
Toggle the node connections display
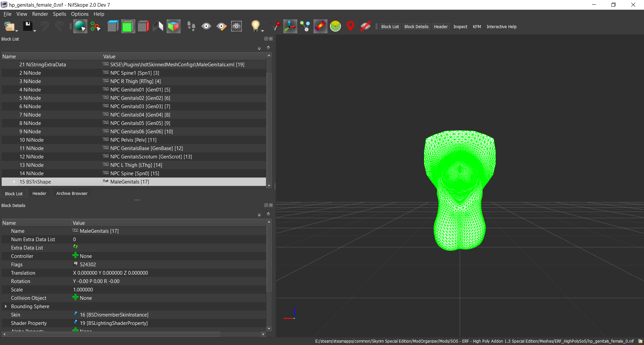(x=305, y=26)
